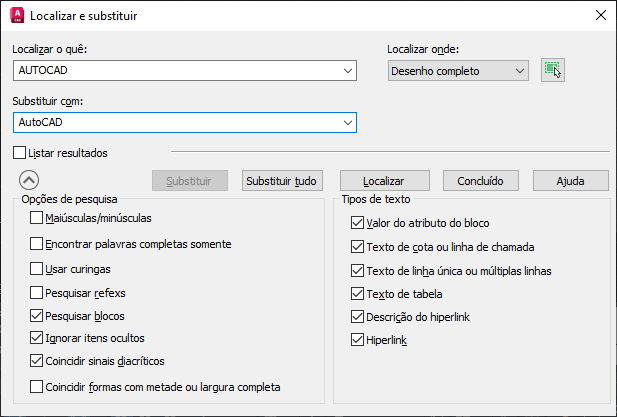
Task: Open help with the 'Ajuda' button
Action: (570, 181)
